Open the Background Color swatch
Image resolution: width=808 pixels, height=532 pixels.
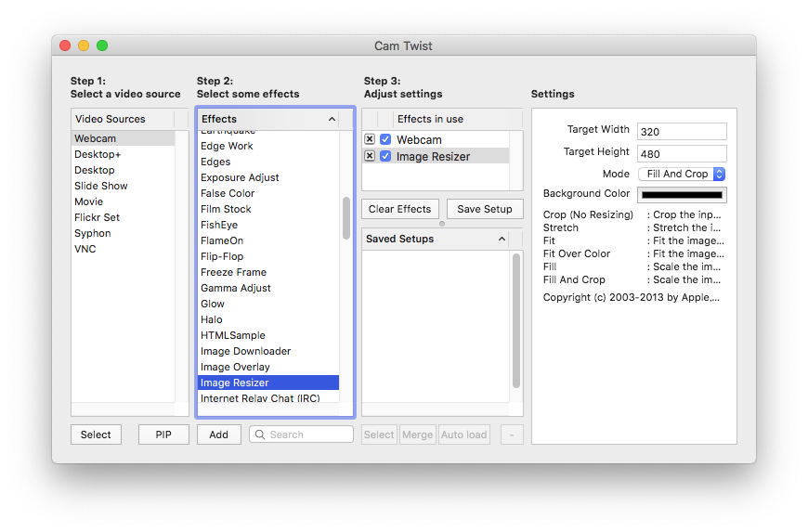[x=682, y=195]
